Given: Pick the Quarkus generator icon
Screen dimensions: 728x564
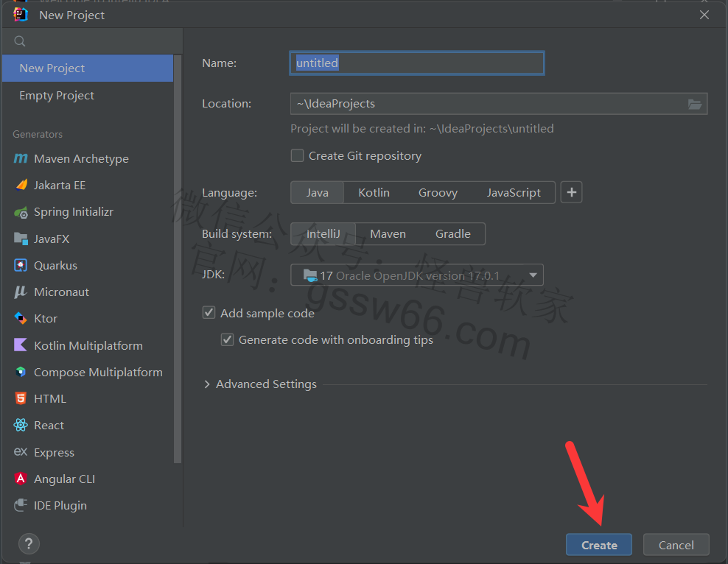Looking at the screenshot, I should click(x=21, y=265).
